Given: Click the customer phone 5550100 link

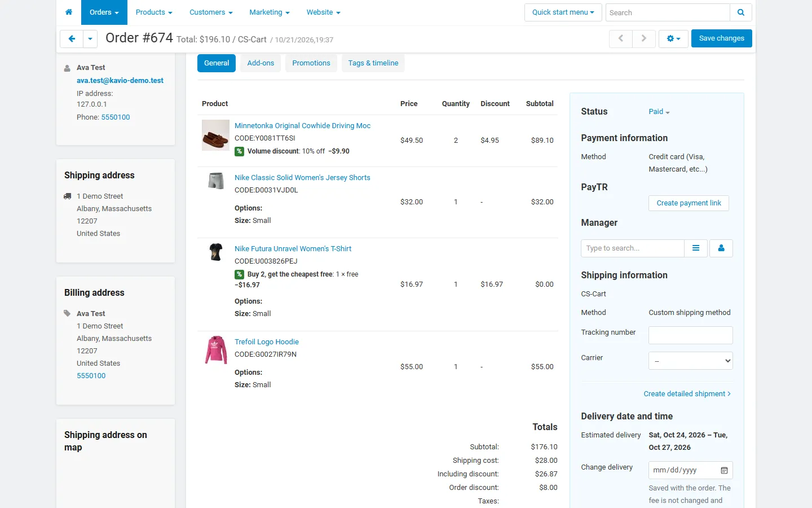Looking at the screenshot, I should point(116,117).
